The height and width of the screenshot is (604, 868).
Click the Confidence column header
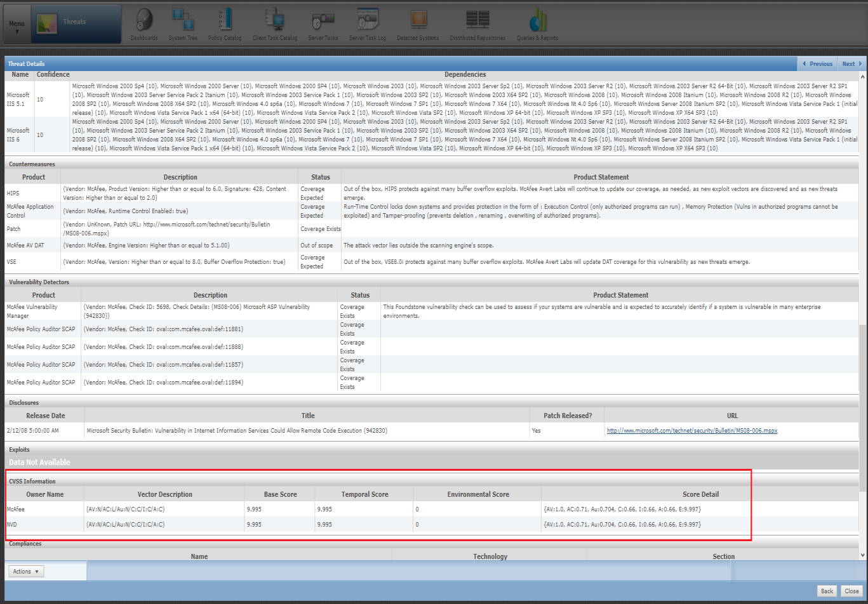[53, 74]
